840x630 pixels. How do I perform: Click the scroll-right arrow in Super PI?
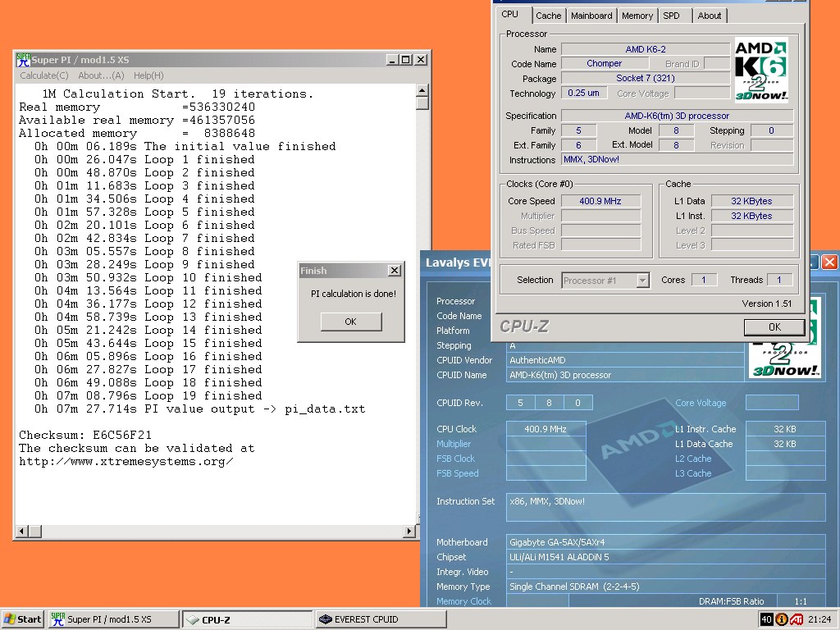pos(409,532)
